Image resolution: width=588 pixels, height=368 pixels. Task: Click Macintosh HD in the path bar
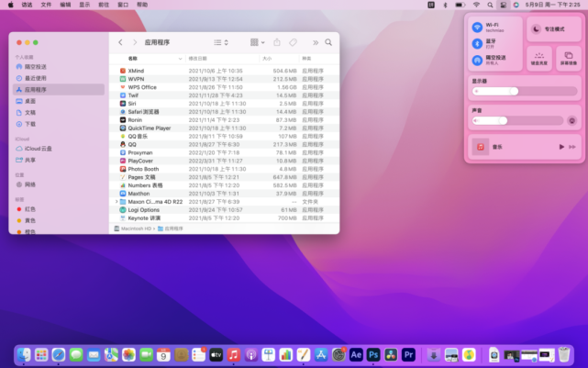[x=135, y=229]
